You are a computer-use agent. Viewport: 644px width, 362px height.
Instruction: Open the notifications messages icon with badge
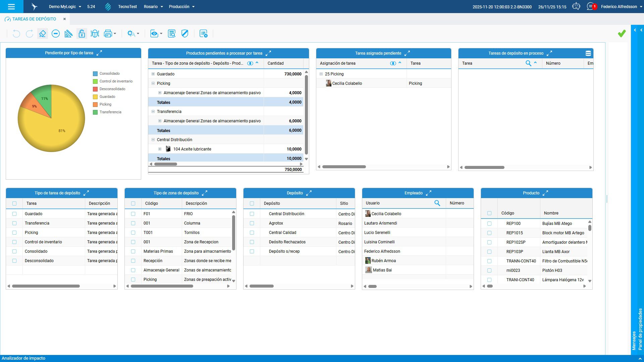(x=590, y=6)
